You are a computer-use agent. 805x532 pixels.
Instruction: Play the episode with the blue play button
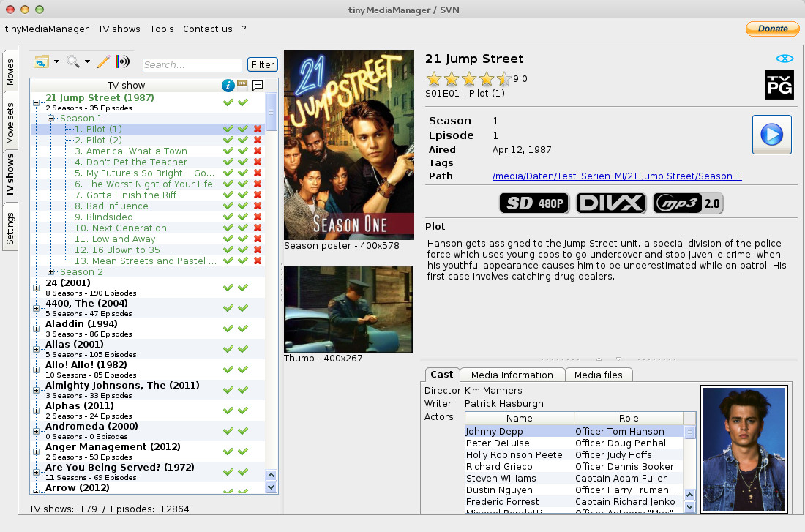(771, 135)
